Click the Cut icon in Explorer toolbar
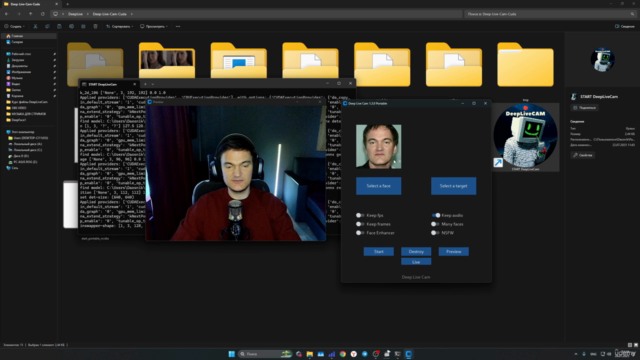The image size is (640, 360). (36, 27)
